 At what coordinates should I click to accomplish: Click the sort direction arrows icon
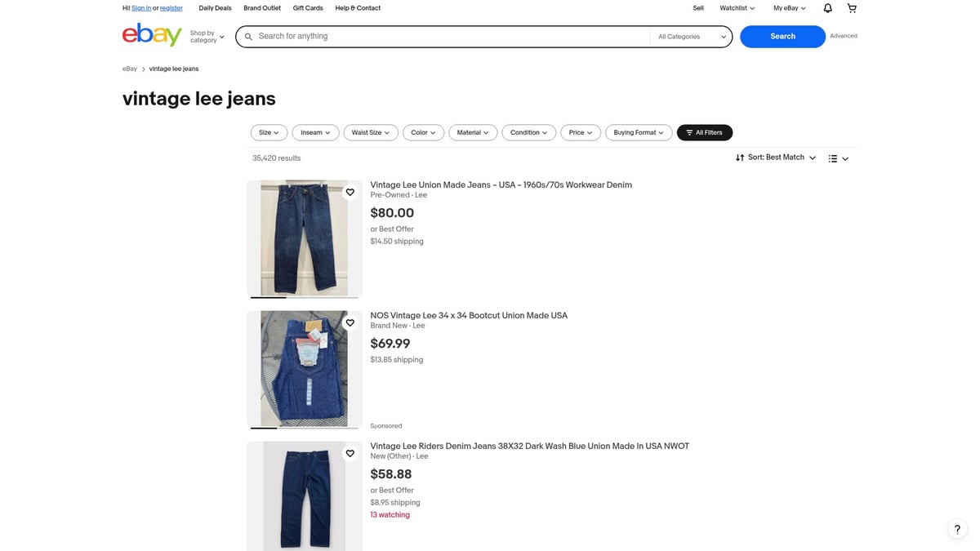pos(740,157)
